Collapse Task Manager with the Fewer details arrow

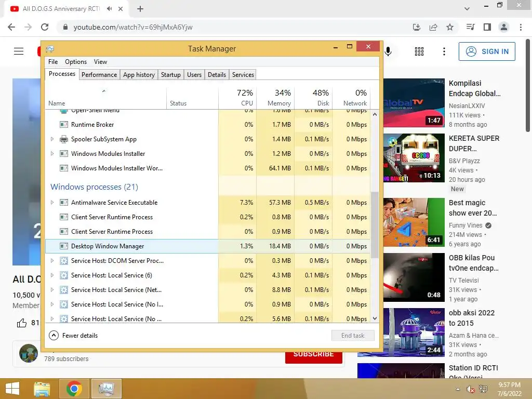[x=54, y=336]
